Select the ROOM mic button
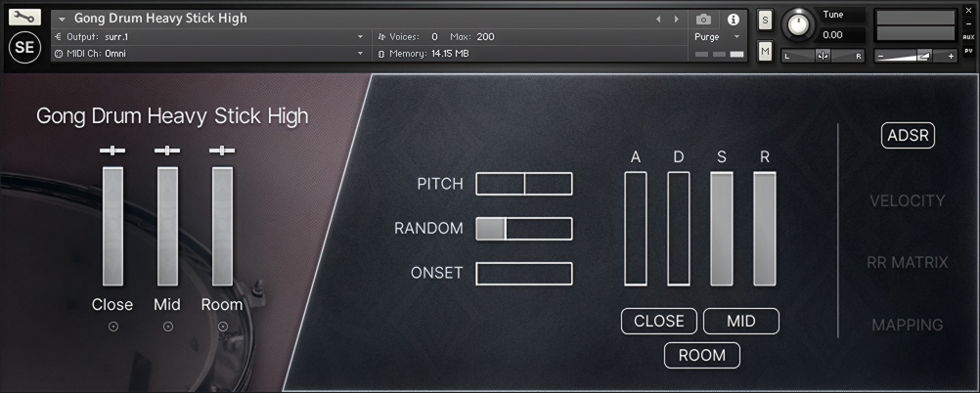The image size is (980, 393). pyautogui.click(x=701, y=355)
